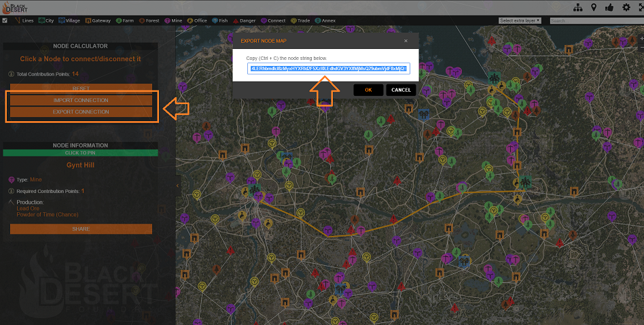
Task: Click the CLICK TO PIN bar
Action: (x=80, y=153)
